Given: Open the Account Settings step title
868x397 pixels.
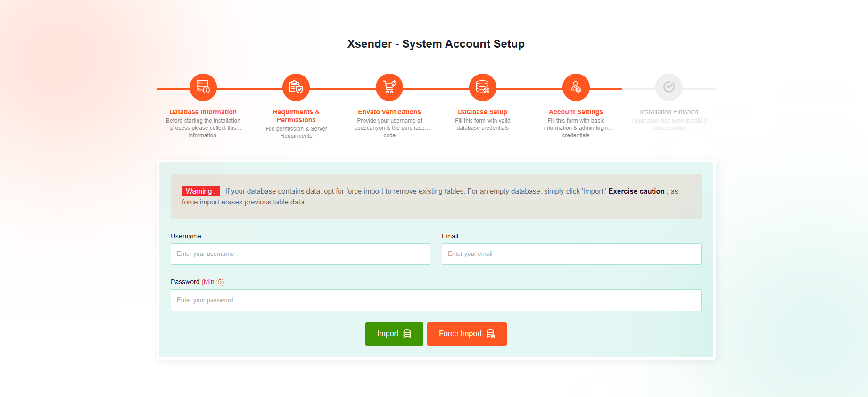Looking at the screenshot, I should click(576, 112).
